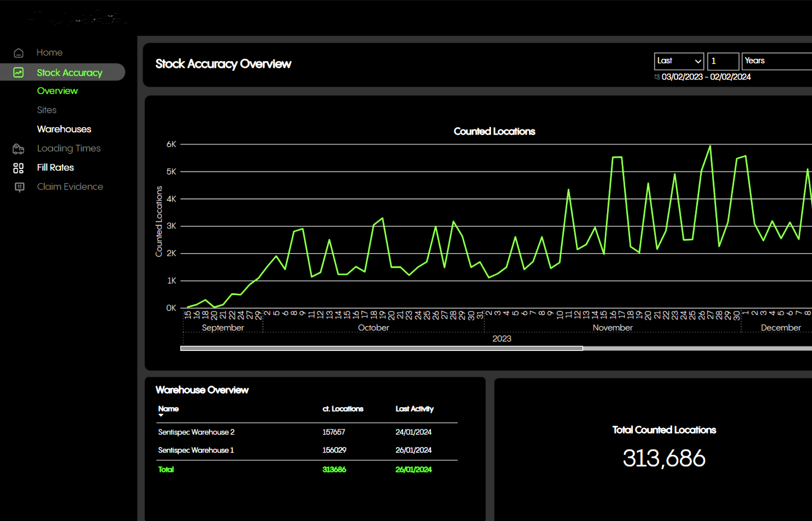The height and width of the screenshot is (521, 812).
Task: Toggle the ct. Locations column sort
Action: (342, 408)
